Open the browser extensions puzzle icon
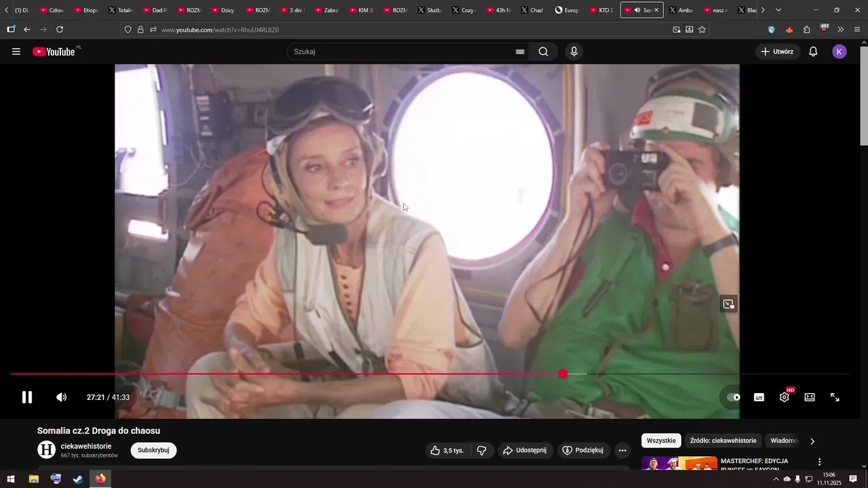Viewport: 868px width, 488px height. [806, 29]
